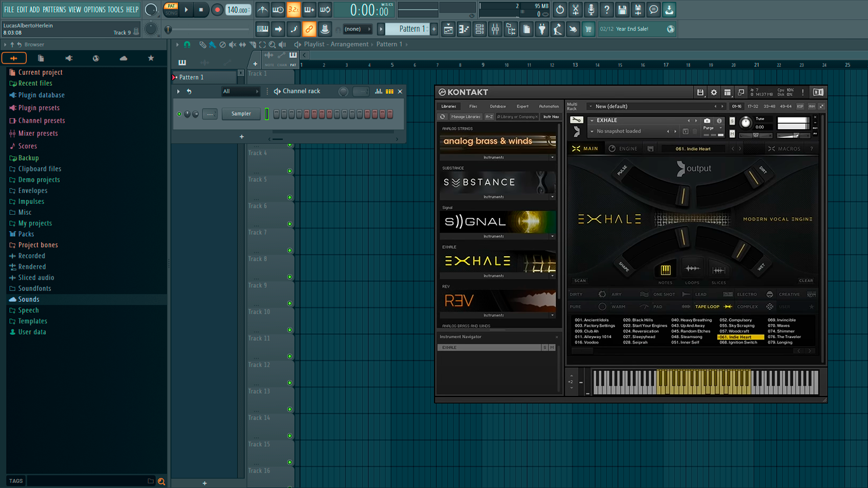This screenshot has width=868, height=488.
Task: Toggle the Exhale Mute M button
Action: click(732, 134)
